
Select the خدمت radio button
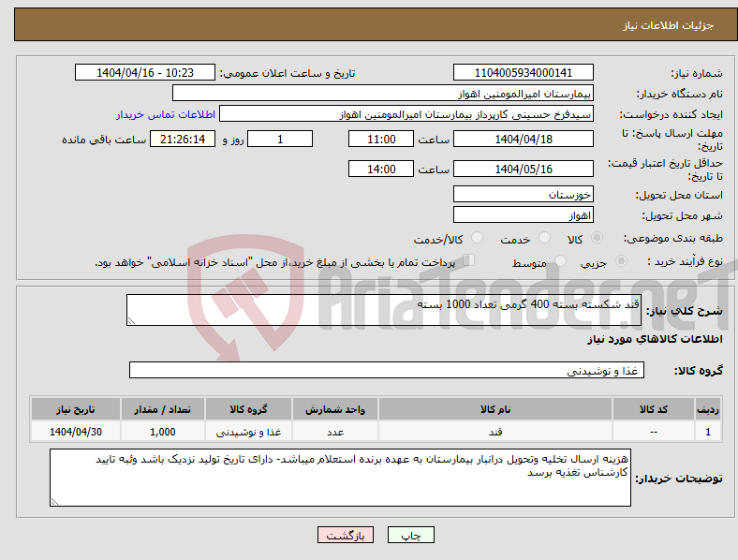point(544,238)
